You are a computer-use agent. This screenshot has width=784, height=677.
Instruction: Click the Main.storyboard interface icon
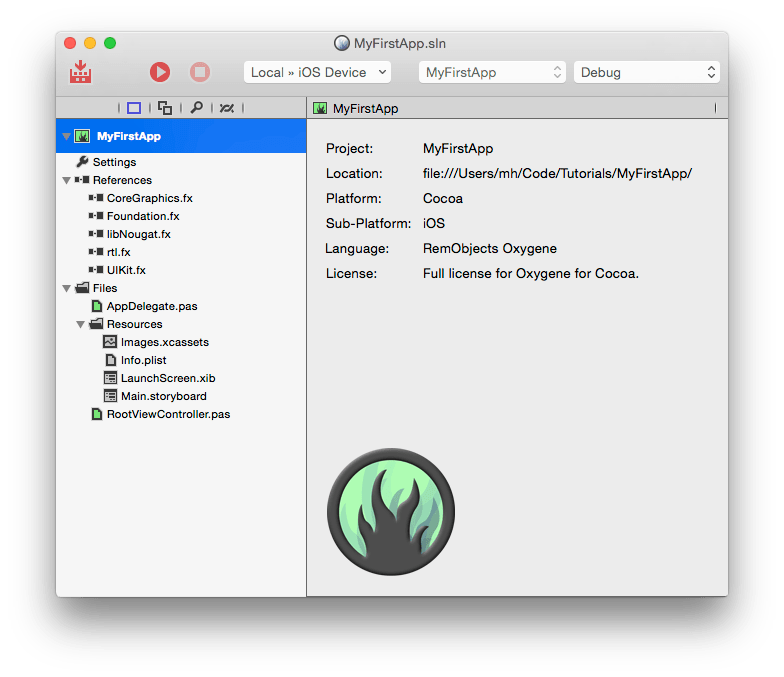(x=110, y=396)
